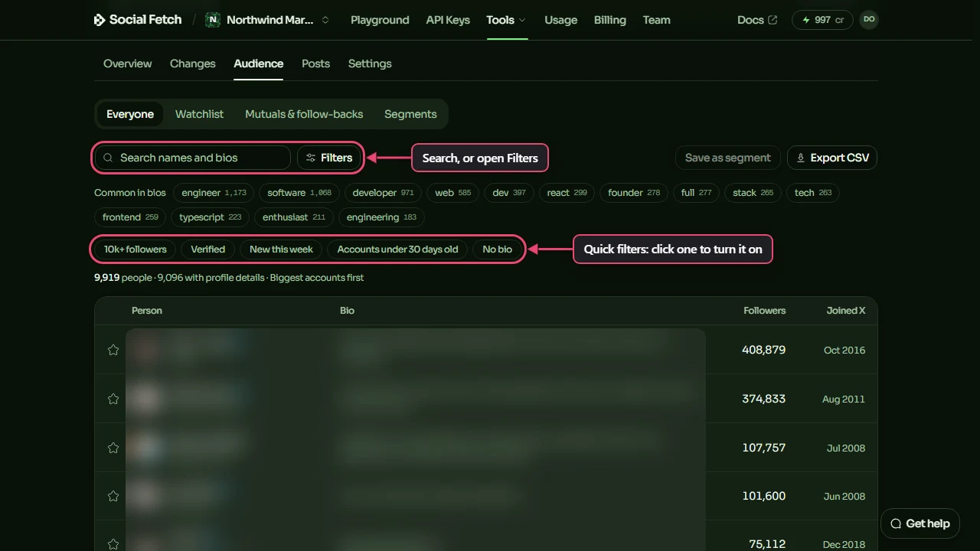Screen dimensions: 980x551
Task: Sort by the Followers column header
Action: 764,311
